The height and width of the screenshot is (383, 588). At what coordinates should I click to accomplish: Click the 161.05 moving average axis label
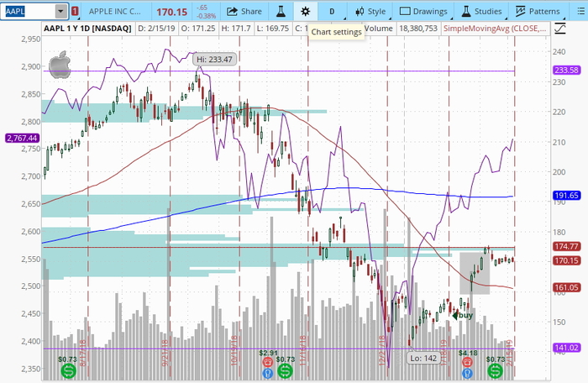(566, 288)
